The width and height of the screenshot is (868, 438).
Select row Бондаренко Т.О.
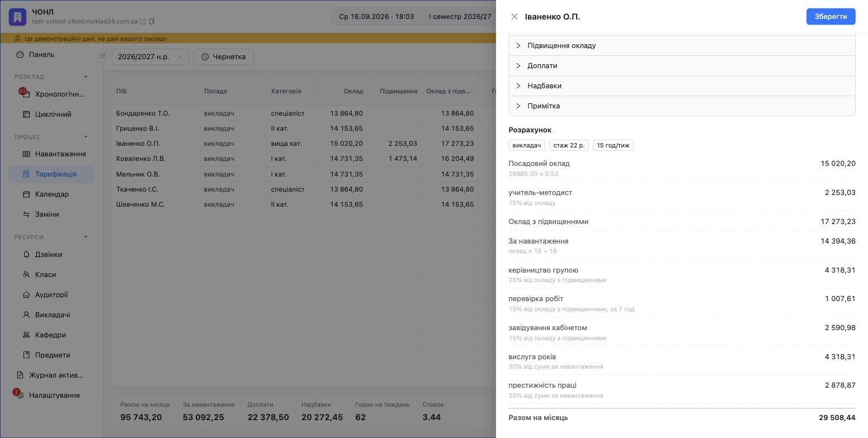pos(304,113)
